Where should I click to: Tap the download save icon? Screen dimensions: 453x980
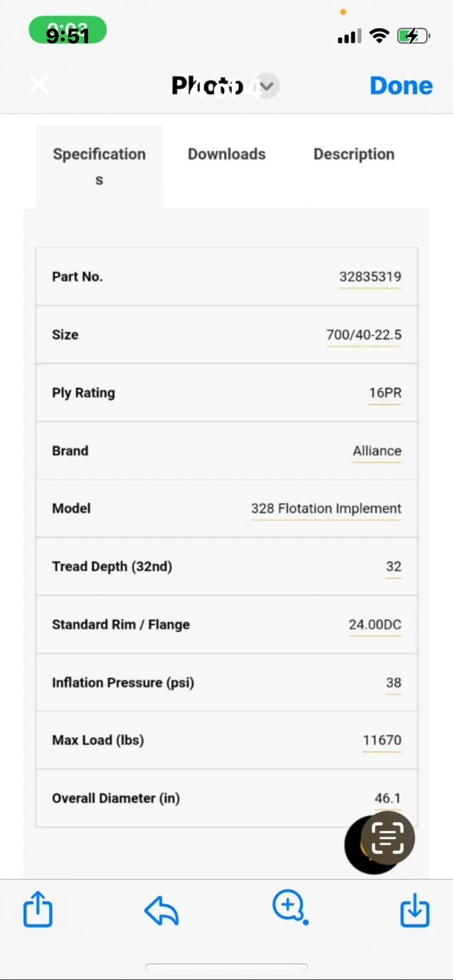point(415,910)
